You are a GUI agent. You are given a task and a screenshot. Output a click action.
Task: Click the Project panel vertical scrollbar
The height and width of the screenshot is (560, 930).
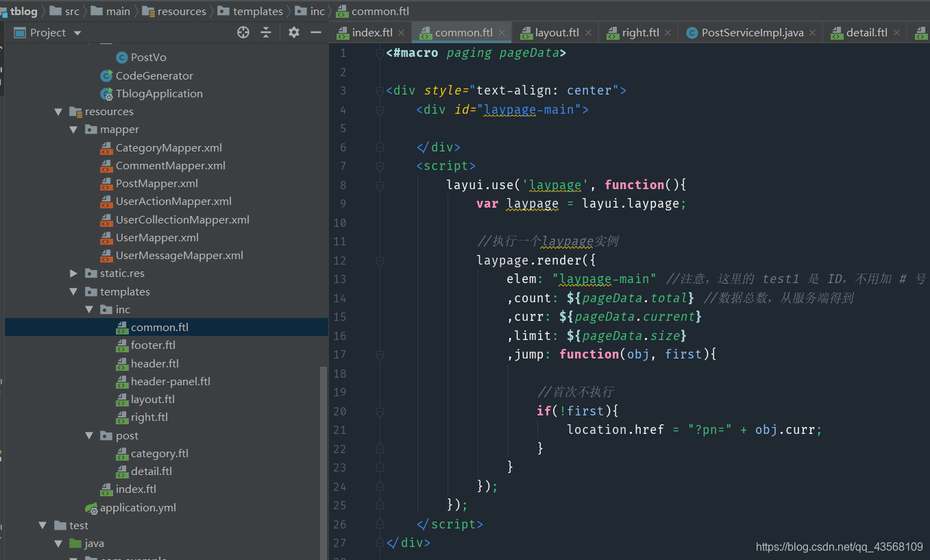click(x=324, y=463)
